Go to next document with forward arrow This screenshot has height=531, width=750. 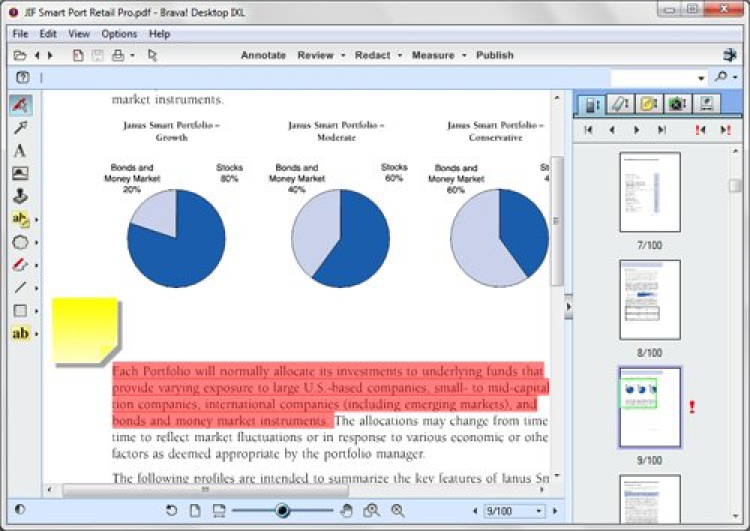coord(50,55)
